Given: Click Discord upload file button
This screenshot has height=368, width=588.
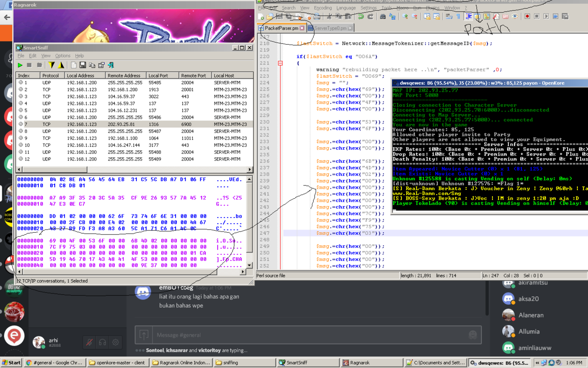Looking at the screenshot, I should (144, 335).
